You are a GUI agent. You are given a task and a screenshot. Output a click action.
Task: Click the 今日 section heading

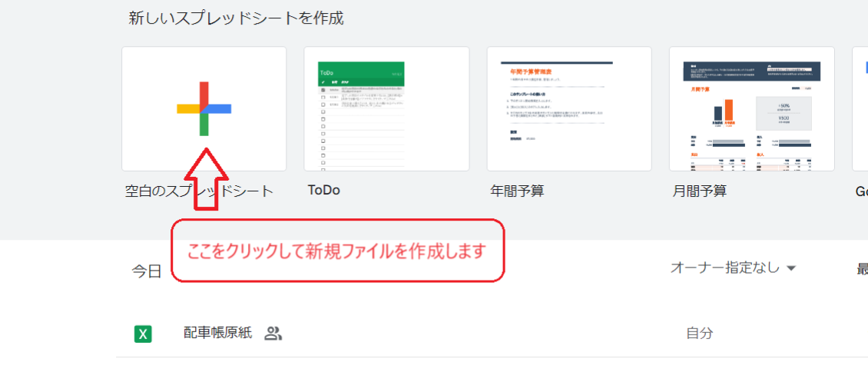pyautogui.click(x=146, y=271)
